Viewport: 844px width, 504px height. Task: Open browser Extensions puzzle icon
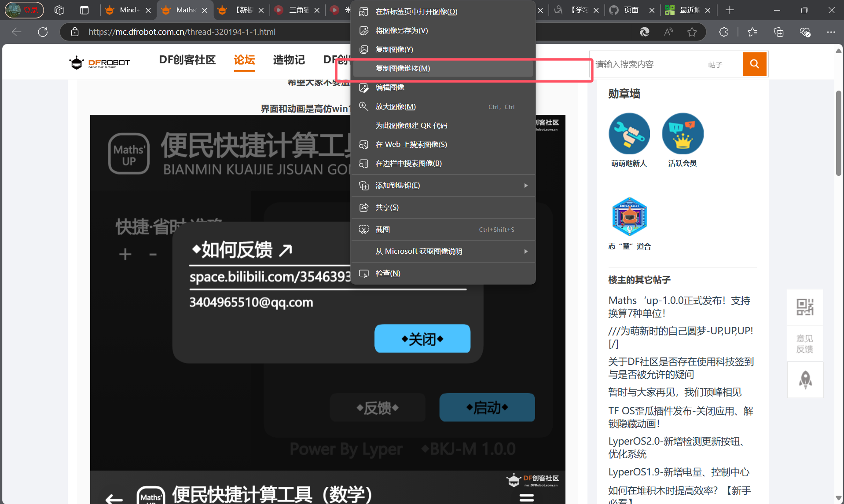pos(723,32)
